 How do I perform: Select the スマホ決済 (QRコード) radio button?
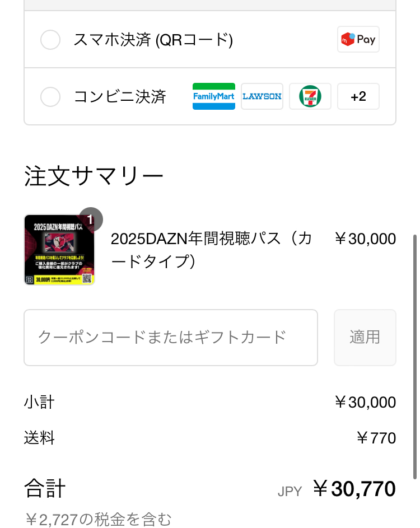click(x=50, y=40)
